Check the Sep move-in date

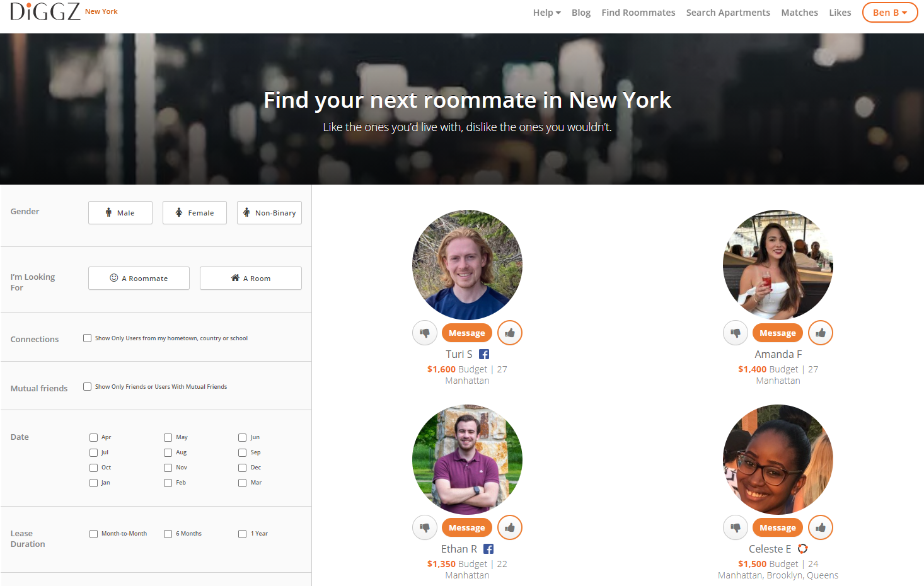click(243, 452)
